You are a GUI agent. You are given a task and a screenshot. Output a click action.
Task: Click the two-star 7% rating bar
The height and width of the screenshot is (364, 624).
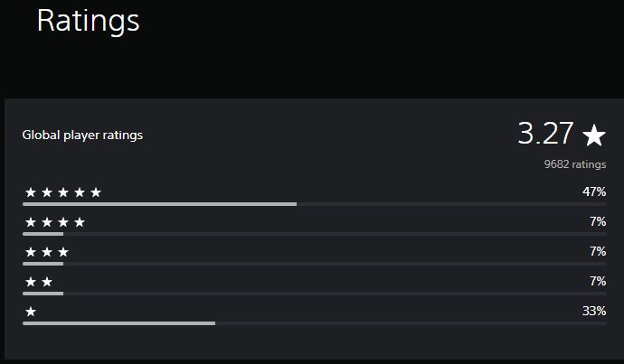[x=315, y=294]
